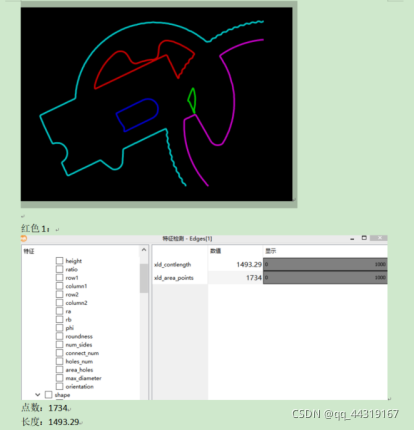Enable the roundness checkbox
This screenshot has width=414, height=430.
tap(59, 336)
